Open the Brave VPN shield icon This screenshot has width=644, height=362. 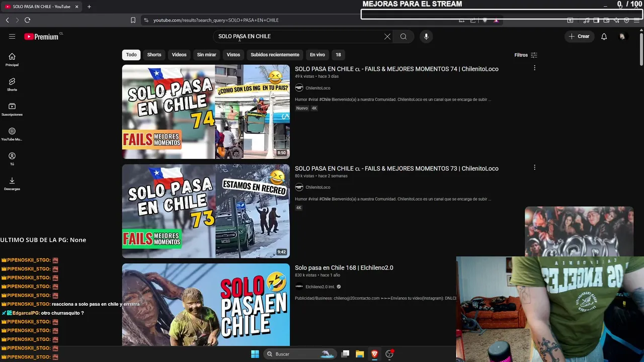626,21
